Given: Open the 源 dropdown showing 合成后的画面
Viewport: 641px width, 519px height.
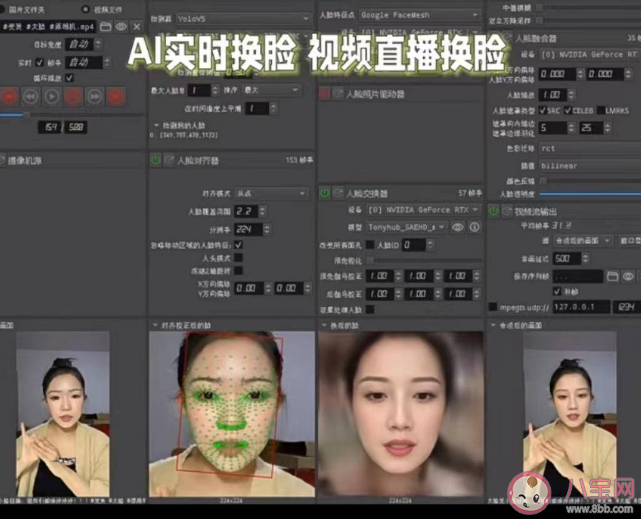Looking at the screenshot, I should point(583,241).
